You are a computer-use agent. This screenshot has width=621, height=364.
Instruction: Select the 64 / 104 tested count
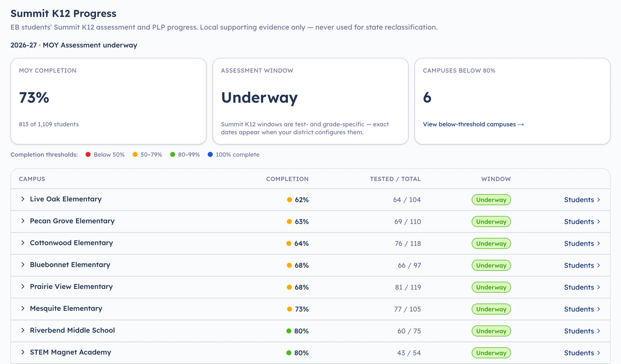pyautogui.click(x=407, y=200)
